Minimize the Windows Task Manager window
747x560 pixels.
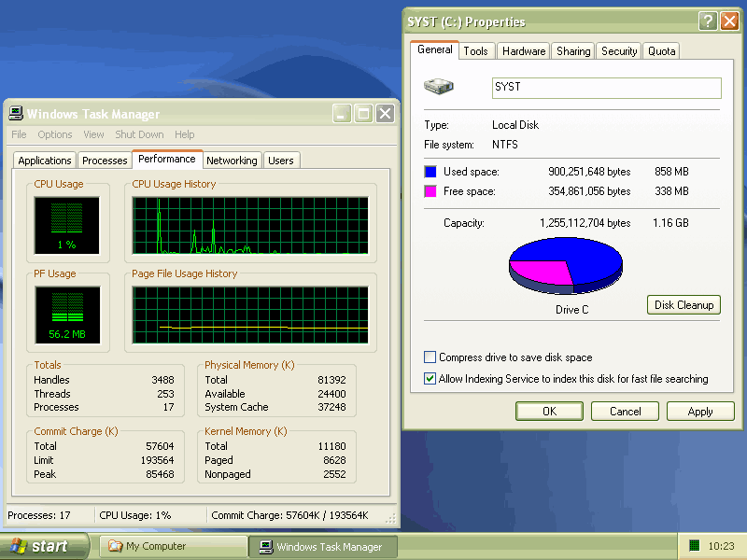pos(342,113)
